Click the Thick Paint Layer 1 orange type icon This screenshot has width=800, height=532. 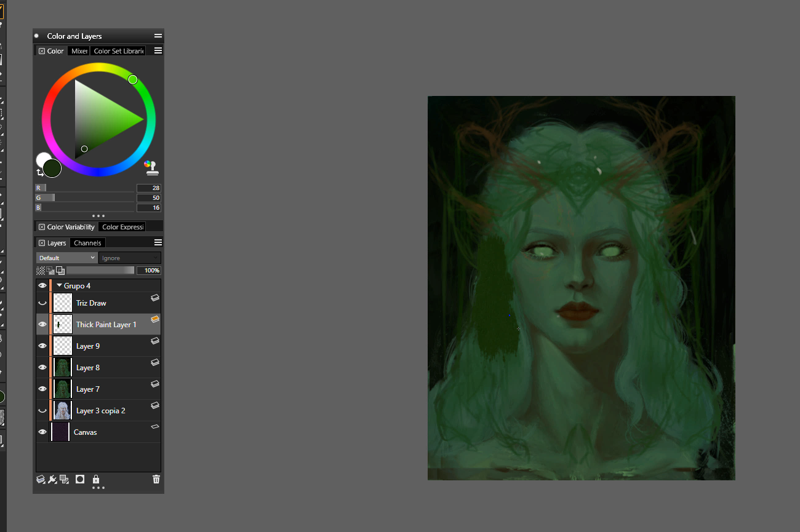(155, 319)
